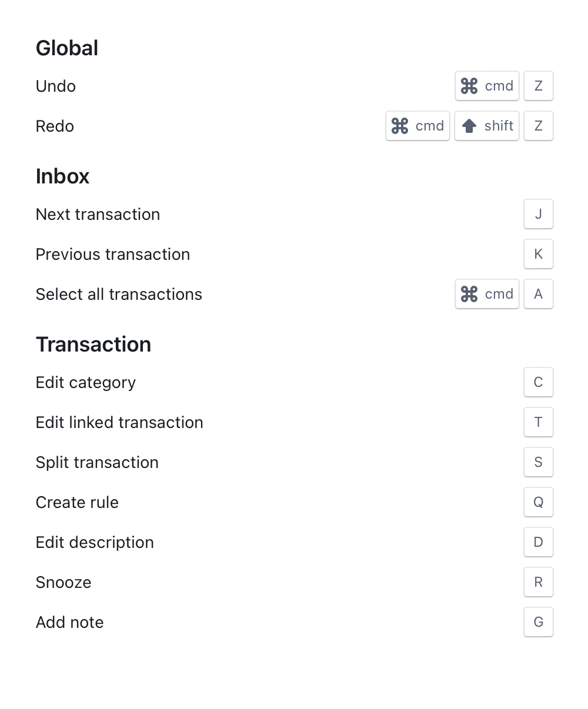Click the Inbox section heading
Image resolution: width=588 pixels, height=709 pixels.
(62, 176)
